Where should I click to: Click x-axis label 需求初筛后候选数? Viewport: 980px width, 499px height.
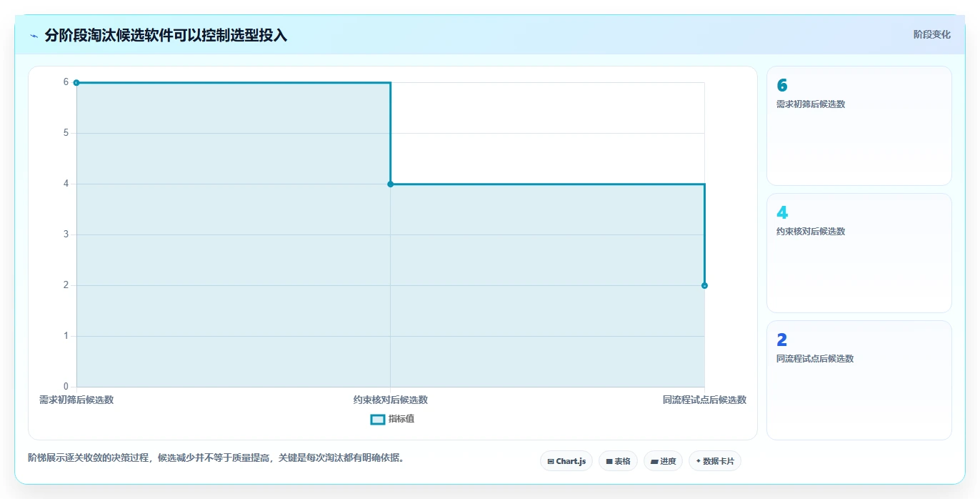coord(76,400)
